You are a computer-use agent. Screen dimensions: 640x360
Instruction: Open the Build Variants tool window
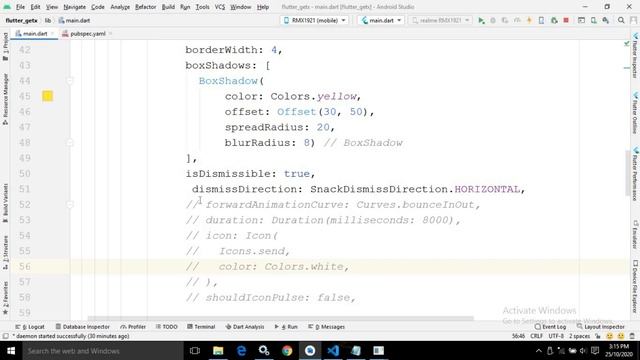pos(5,203)
